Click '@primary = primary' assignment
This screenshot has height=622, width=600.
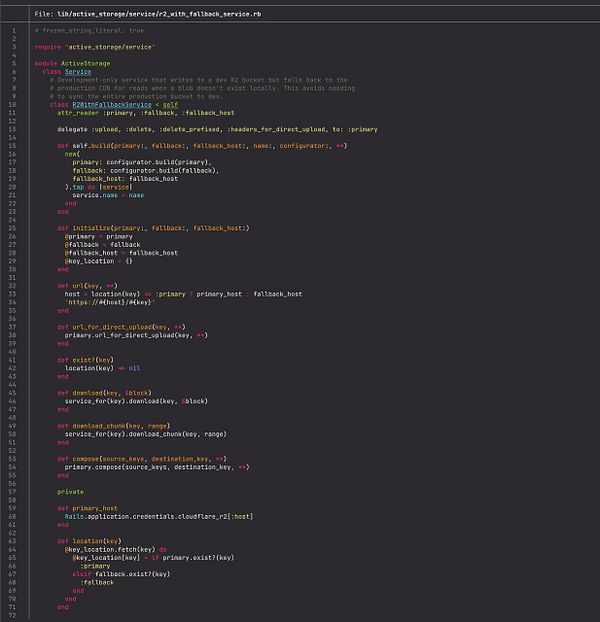tap(98, 237)
